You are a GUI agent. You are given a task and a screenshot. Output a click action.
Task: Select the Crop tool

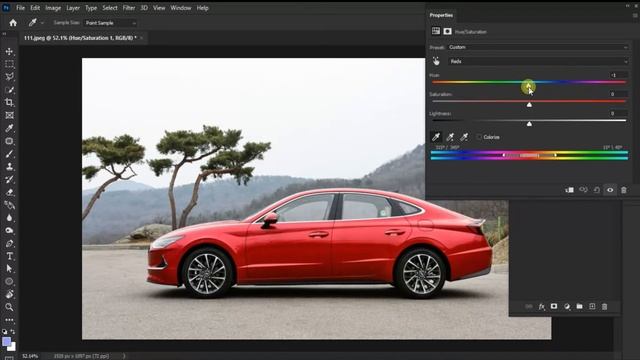tap(9, 102)
